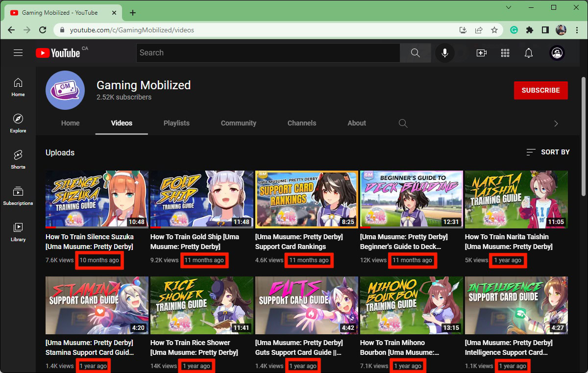The image size is (588, 373).
Task: Click the search magnifier button
Action: pos(416,53)
